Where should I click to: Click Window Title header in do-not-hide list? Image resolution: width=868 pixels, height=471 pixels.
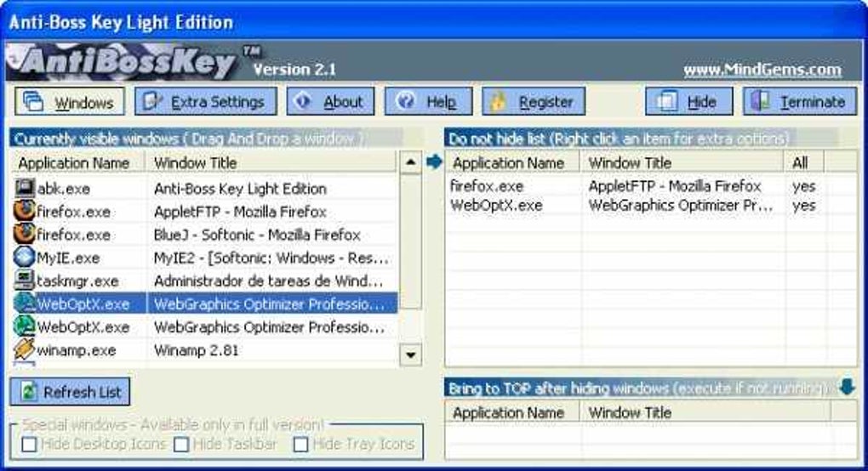682,162
